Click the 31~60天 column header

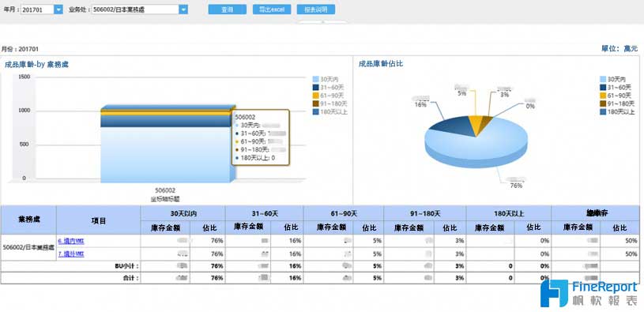[x=265, y=213]
